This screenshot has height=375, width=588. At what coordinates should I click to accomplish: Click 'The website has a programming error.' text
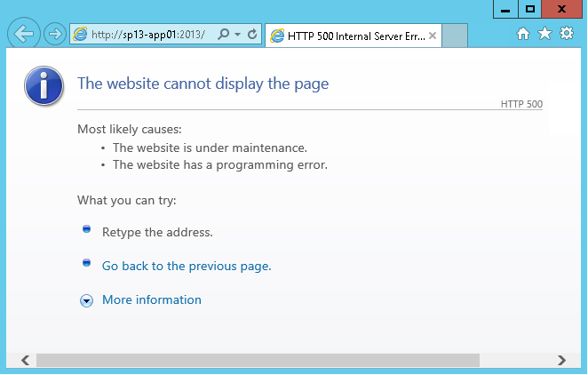click(220, 164)
